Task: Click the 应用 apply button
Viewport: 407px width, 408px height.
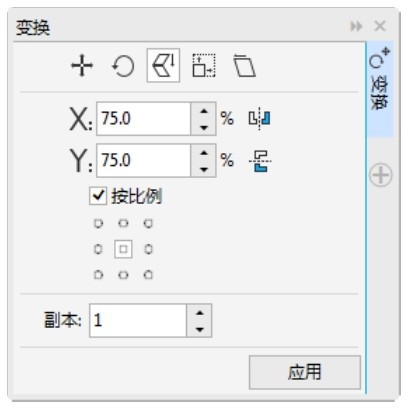Action: tap(305, 372)
